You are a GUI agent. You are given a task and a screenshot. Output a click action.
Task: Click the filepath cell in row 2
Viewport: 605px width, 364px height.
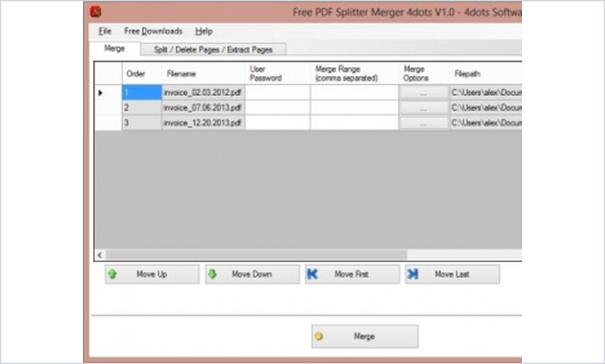tap(486, 108)
